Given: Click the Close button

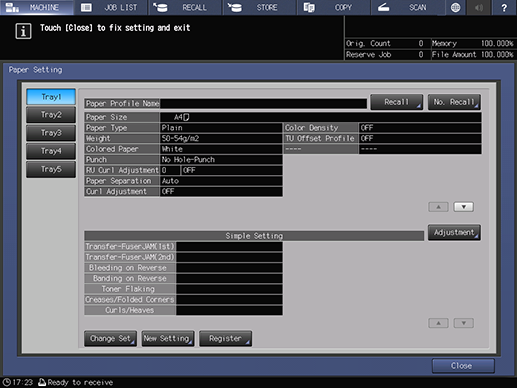Looking at the screenshot, I should tap(463, 366).
